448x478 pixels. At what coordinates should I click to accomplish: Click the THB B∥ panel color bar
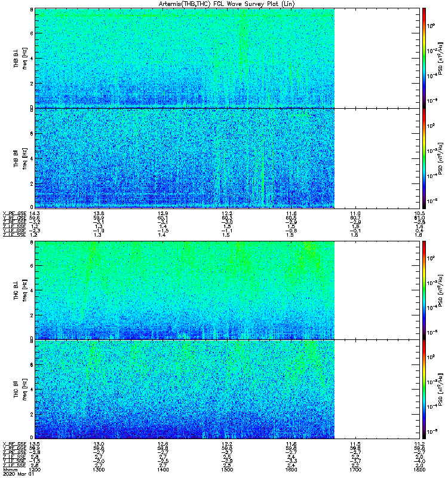pyautogui.click(x=424, y=158)
